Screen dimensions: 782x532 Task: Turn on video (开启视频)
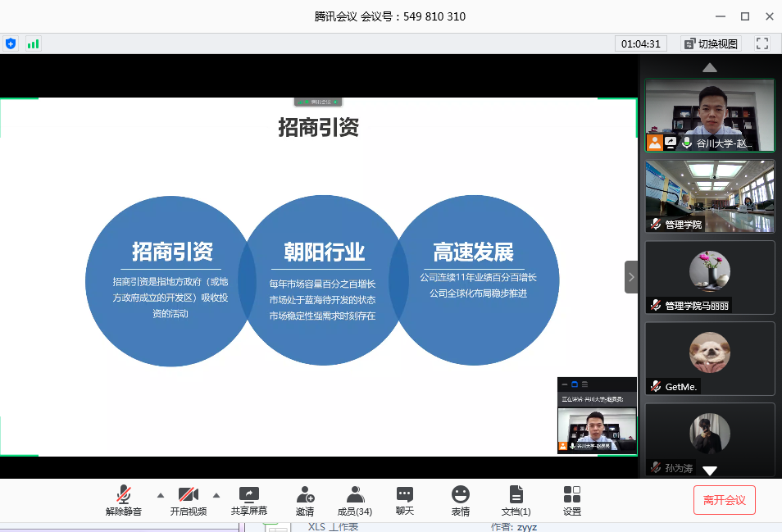189,499
